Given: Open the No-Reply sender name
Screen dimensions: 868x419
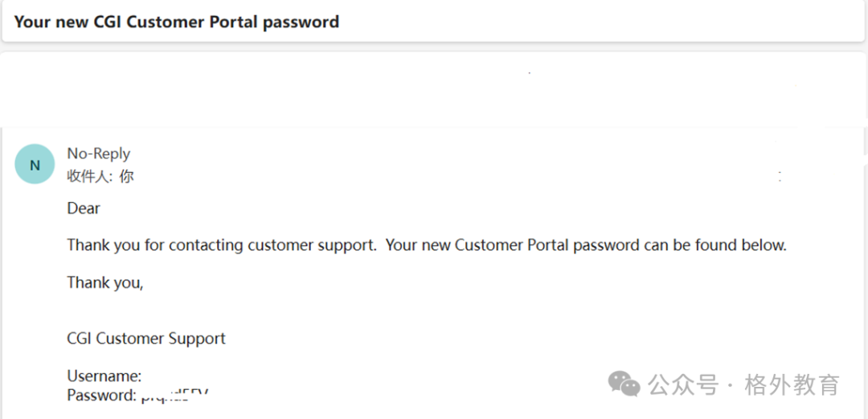Looking at the screenshot, I should 99,154.
